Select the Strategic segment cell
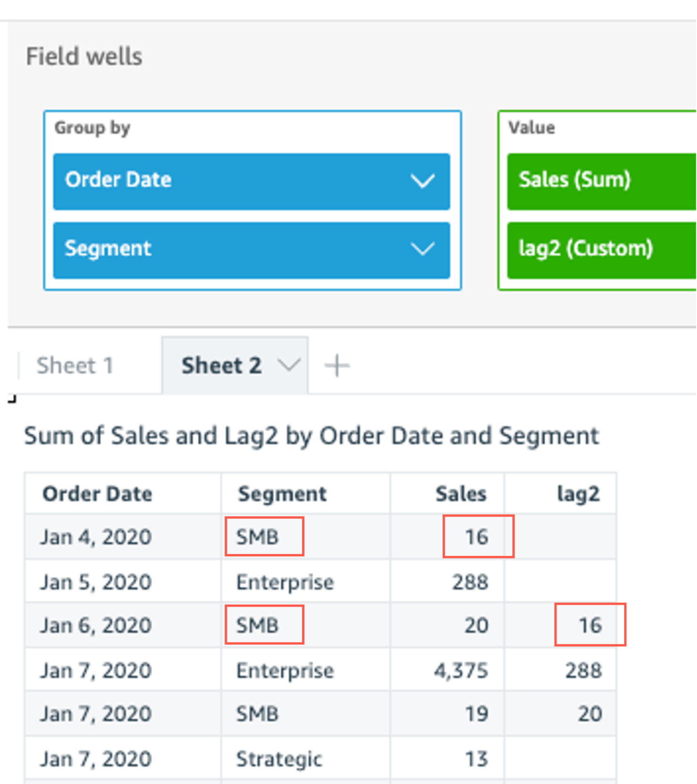 (x=279, y=759)
